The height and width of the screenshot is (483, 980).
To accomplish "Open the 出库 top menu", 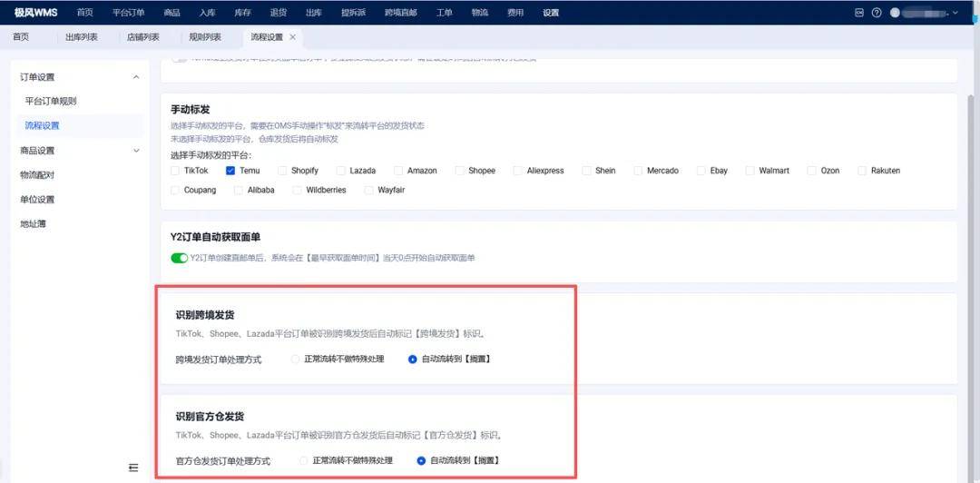I will coord(314,13).
